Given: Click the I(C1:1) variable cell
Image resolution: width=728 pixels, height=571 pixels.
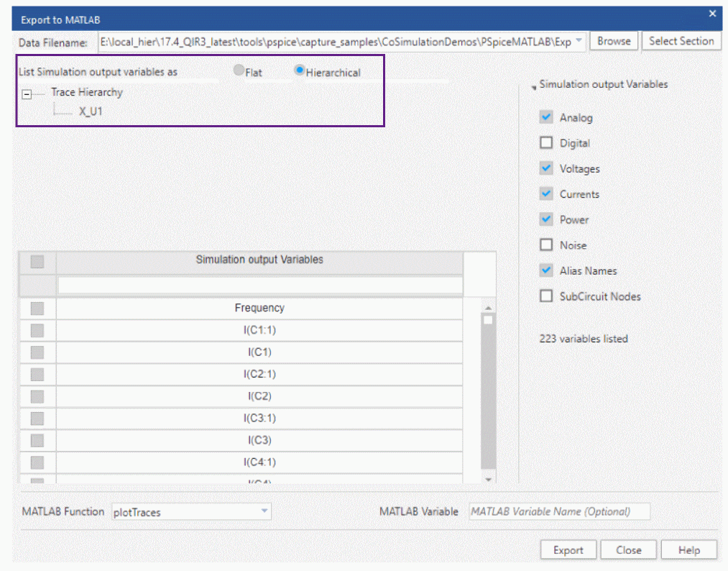Looking at the screenshot, I should pos(259,330).
